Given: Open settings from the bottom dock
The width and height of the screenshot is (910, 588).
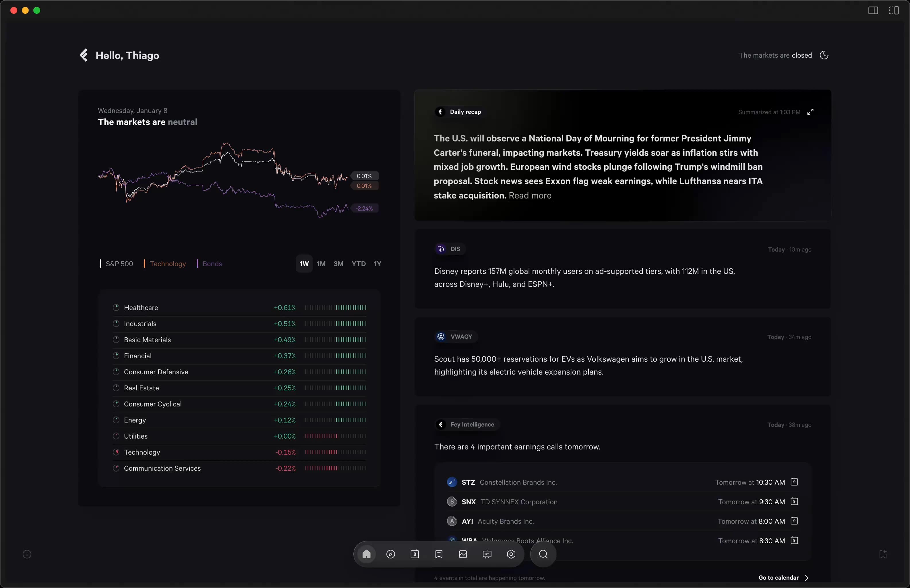Looking at the screenshot, I should (x=511, y=554).
